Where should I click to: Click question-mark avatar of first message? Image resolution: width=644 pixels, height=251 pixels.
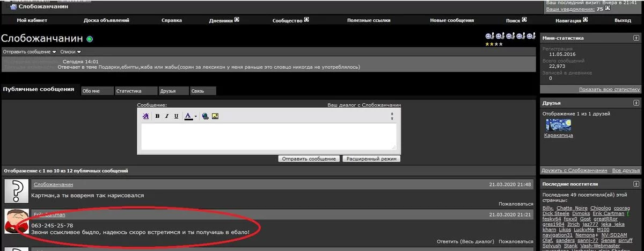[16, 191]
